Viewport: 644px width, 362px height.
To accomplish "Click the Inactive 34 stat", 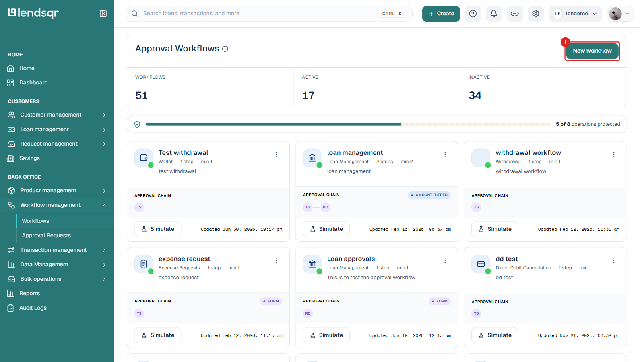I will pyautogui.click(x=543, y=87).
